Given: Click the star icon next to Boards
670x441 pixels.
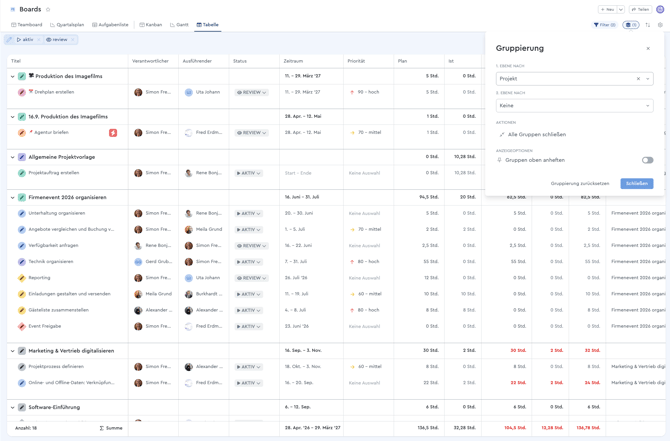Looking at the screenshot, I should click(x=48, y=9).
